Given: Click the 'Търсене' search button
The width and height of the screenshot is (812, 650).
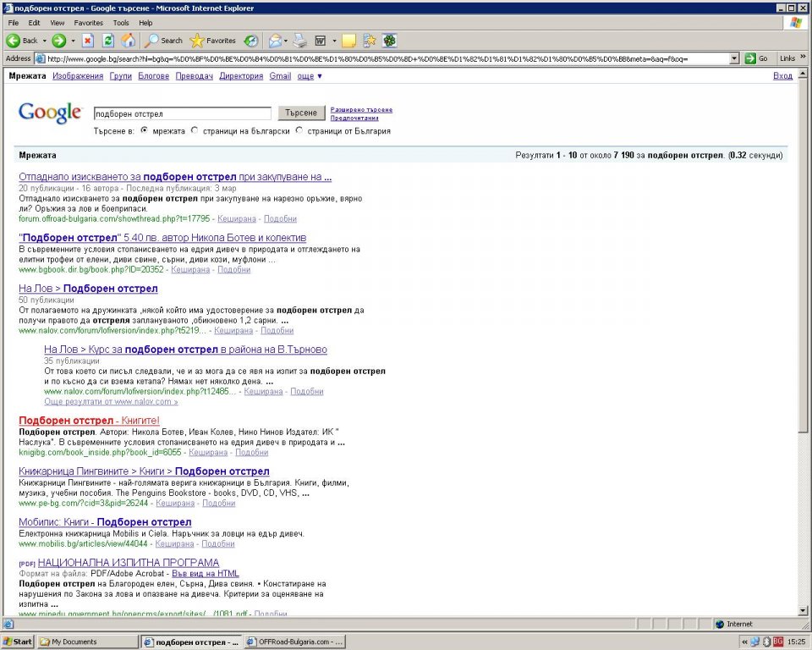Looking at the screenshot, I should 301,113.
